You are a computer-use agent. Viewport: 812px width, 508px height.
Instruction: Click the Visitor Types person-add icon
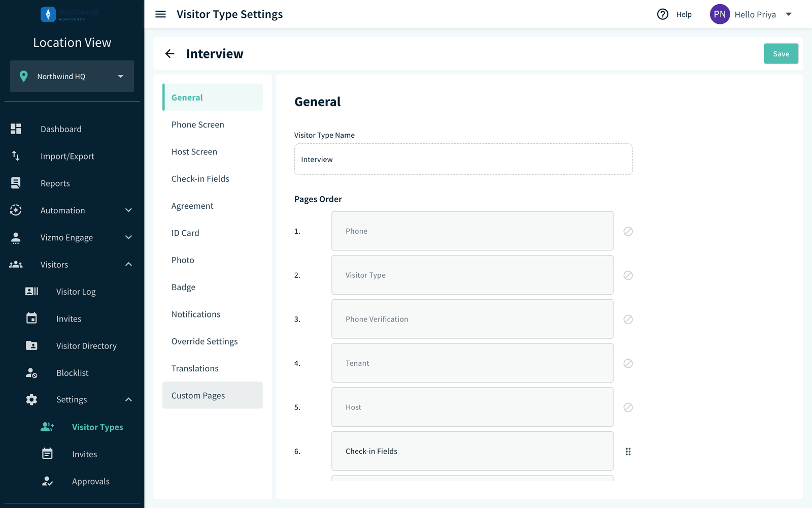47,427
